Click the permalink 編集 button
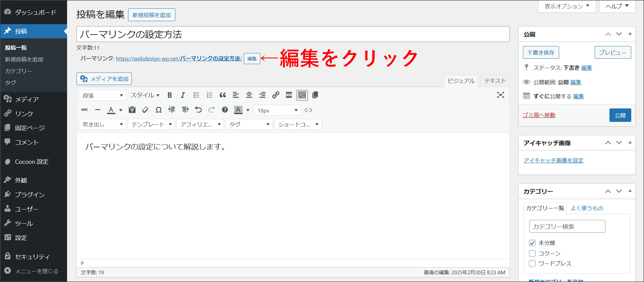644x282 pixels. pos(252,59)
